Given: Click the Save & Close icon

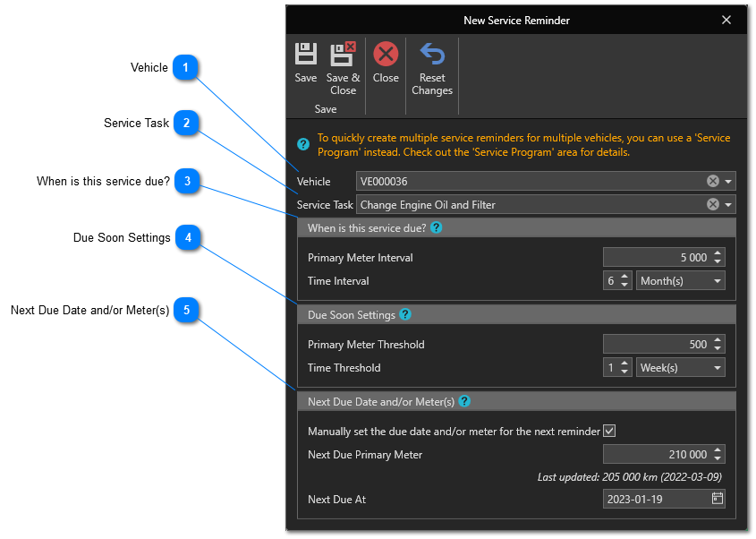Looking at the screenshot, I should (343, 56).
